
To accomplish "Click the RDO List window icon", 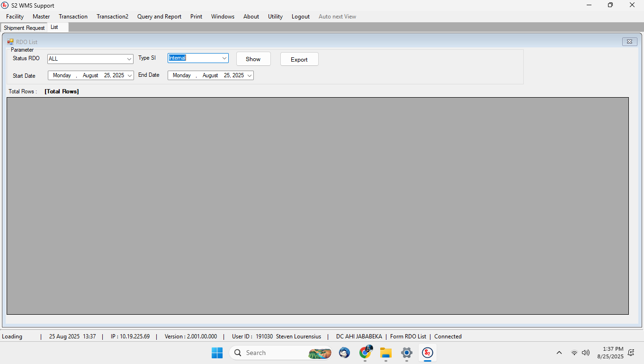I will click(10, 42).
